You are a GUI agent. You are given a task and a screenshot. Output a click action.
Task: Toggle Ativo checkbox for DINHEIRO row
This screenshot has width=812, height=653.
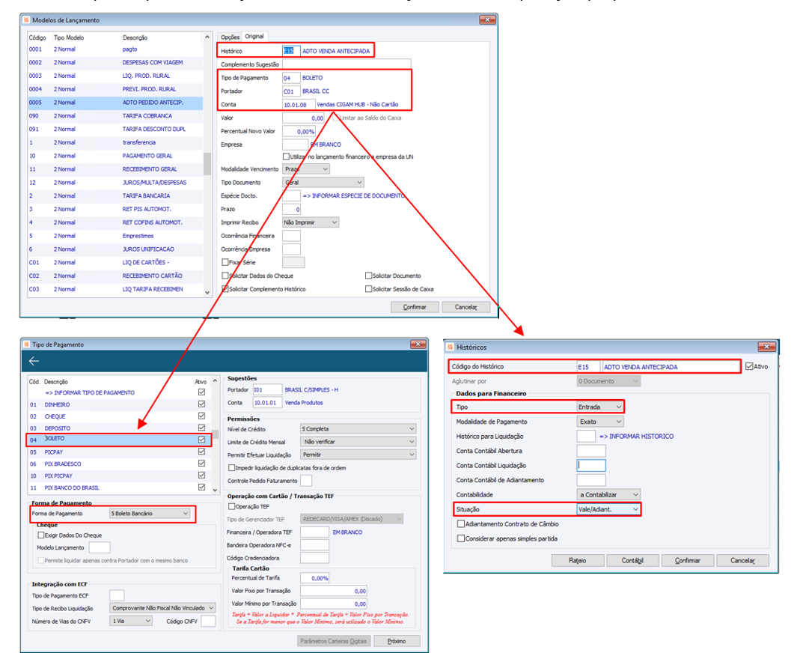pyautogui.click(x=201, y=404)
